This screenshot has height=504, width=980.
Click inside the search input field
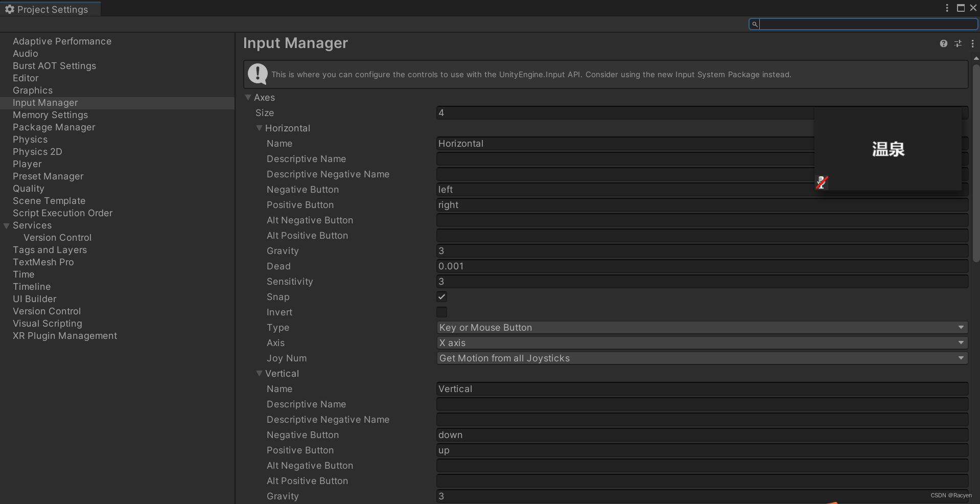pos(864,24)
